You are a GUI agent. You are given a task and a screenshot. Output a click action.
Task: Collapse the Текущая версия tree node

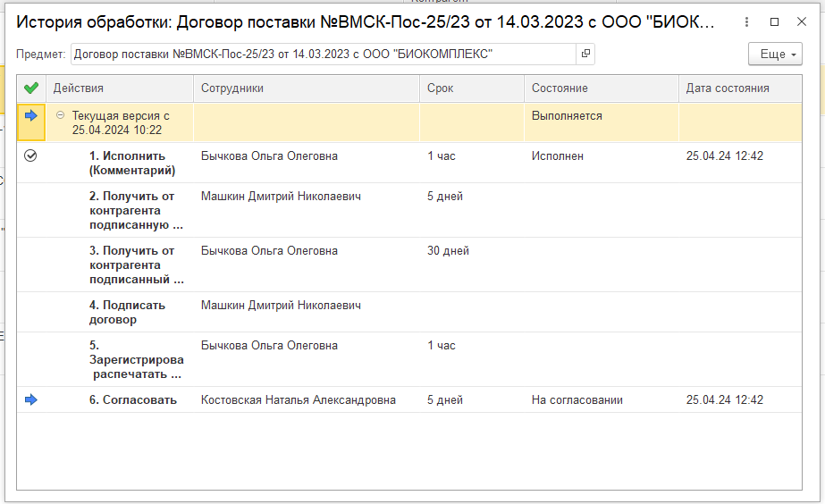[x=61, y=115]
